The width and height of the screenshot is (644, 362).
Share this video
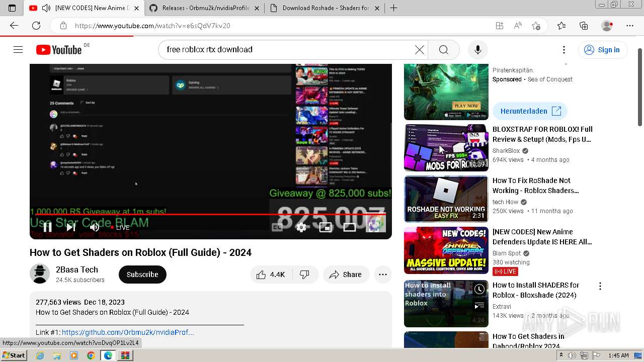pyautogui.click(x=346, y=275)
